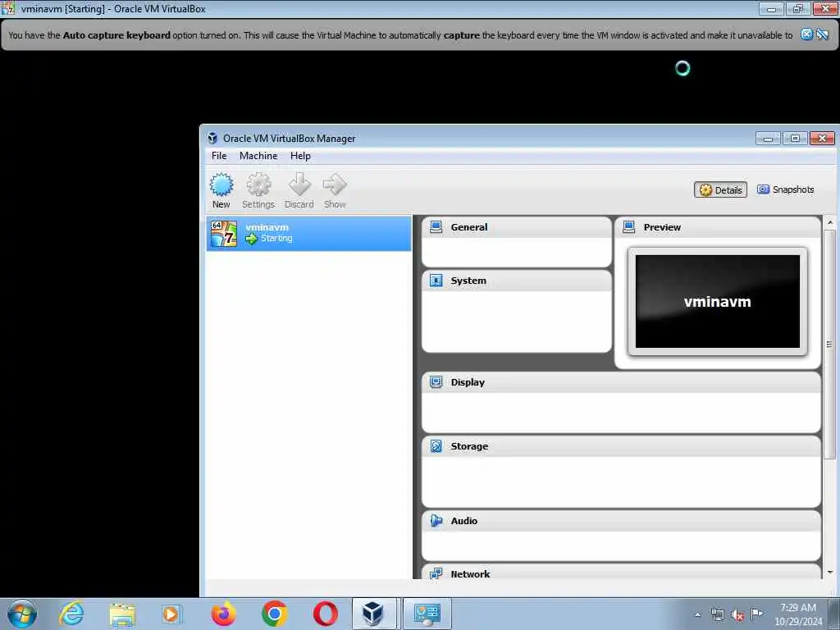The image size is (840, 630).
Task: Collapse the Preview section header
Action: click(x=717, y=227)
